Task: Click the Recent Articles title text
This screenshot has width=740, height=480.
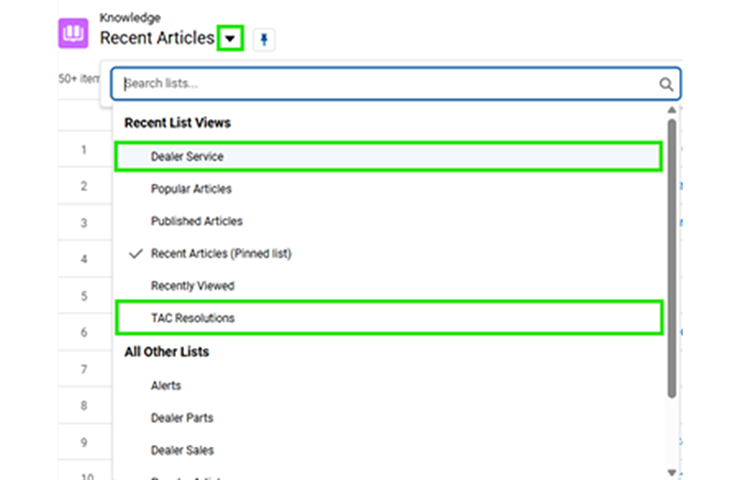Action: pos(157,39)
